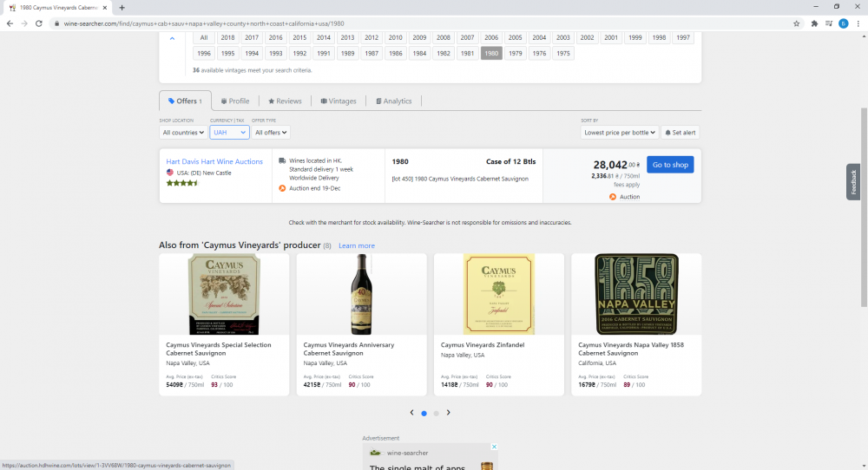
Task: Click the browser reload page icon
Action: coord(39,23)
